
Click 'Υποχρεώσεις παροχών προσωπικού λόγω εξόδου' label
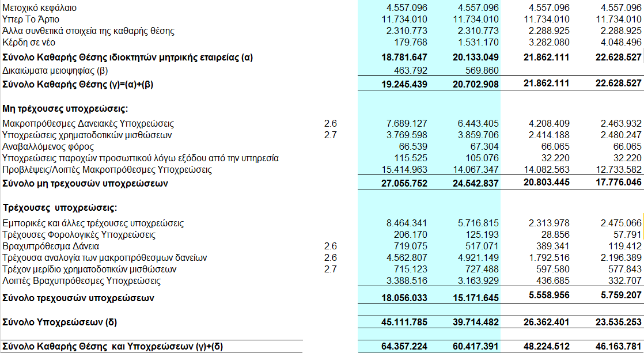(x=141, y=158)
